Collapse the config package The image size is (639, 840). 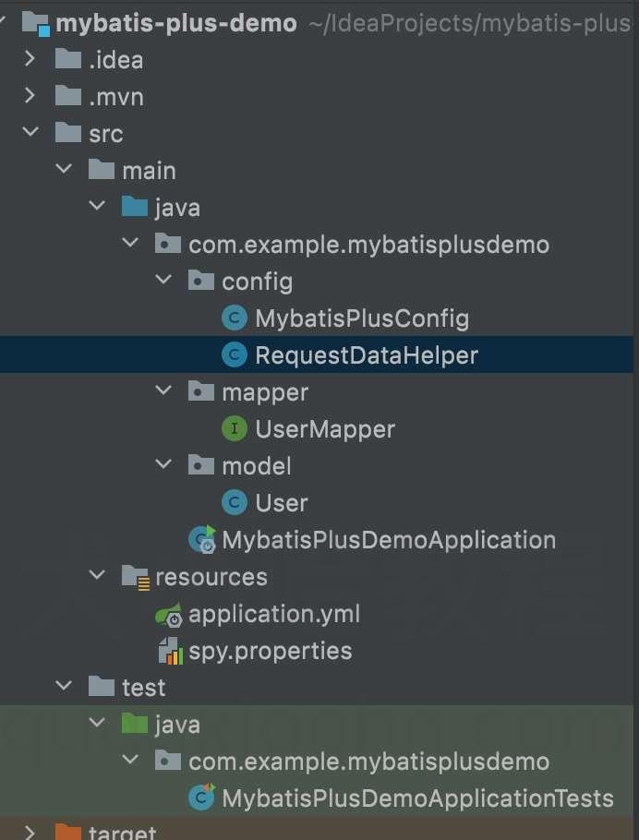tap(163, 280)
